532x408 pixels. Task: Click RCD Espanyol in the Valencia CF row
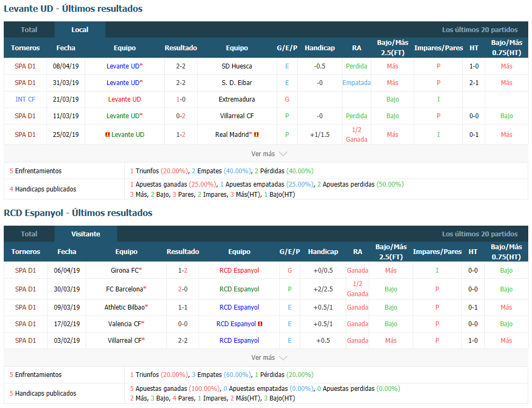coord(236,324)
